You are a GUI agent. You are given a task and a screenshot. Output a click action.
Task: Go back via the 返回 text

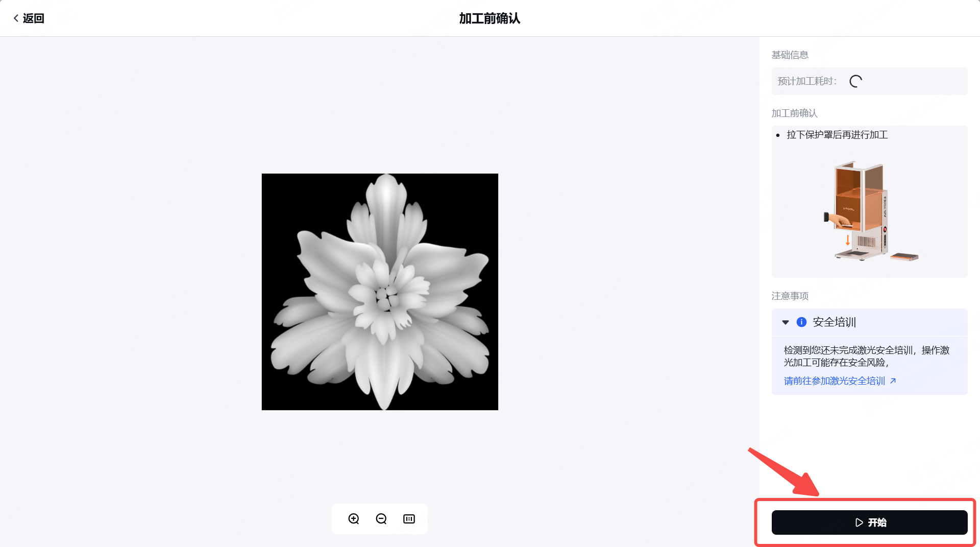point(34,18)
